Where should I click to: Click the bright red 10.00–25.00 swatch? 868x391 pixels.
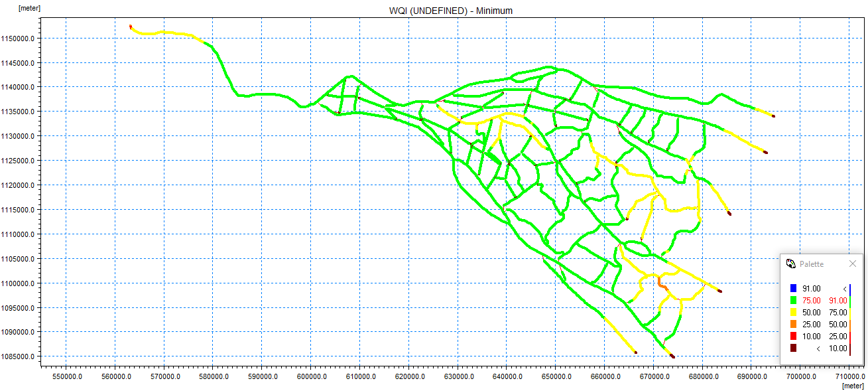pyautogui.click(x=793, y=336)
